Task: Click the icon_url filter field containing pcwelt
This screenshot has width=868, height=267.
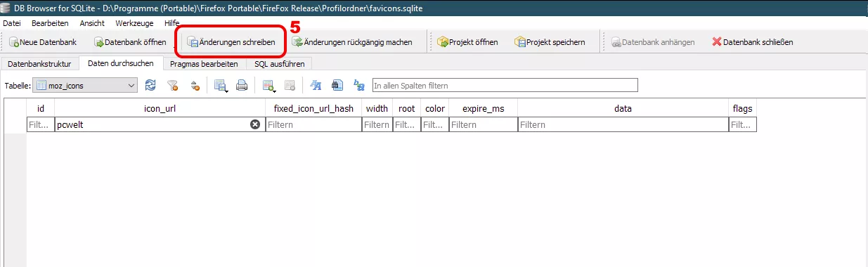Action: tap(160, 124)
